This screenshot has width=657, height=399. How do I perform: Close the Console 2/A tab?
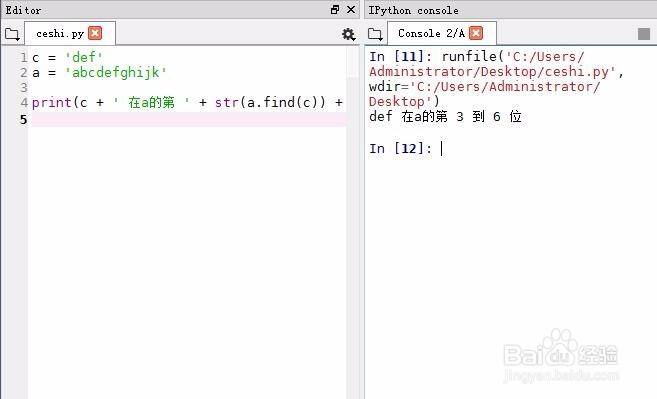(476, 33)
